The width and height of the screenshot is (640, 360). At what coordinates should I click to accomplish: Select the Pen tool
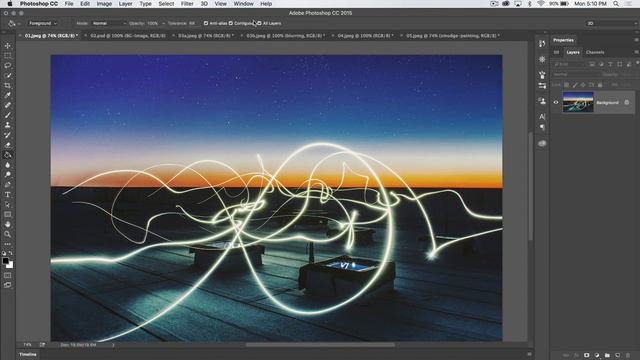8,184
